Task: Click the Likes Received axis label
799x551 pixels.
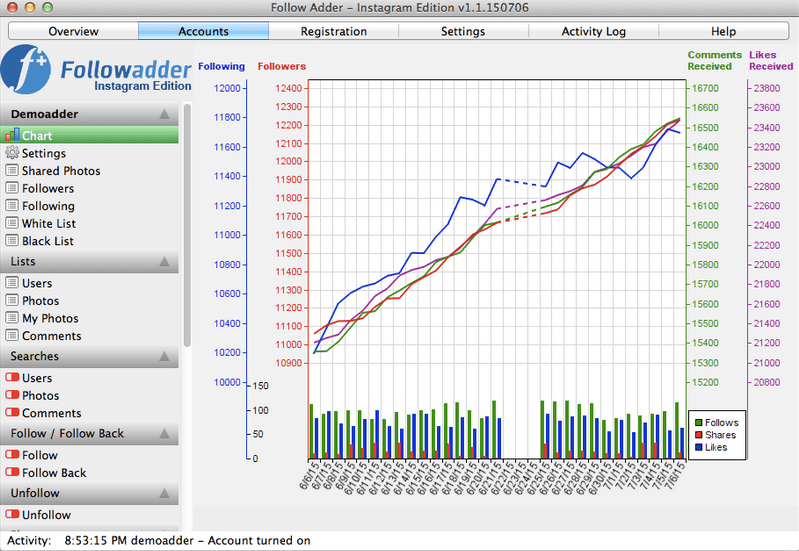Action: [770, 60]
